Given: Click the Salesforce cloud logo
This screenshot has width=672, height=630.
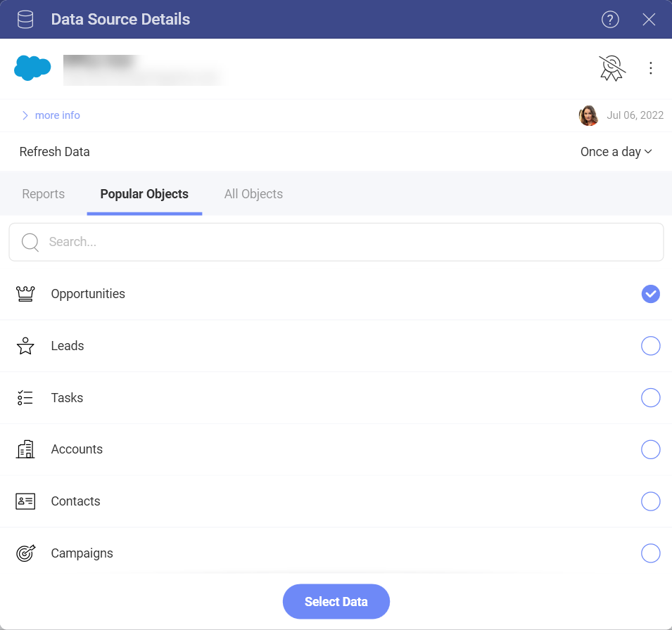Looking at the screenshot, I should 32,67.
